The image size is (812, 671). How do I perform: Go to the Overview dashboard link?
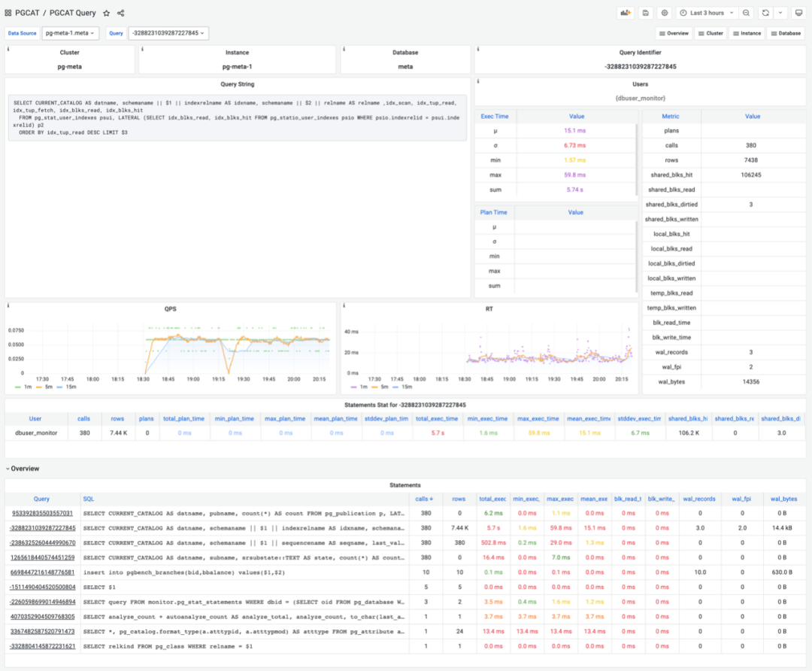click(674, 33)
